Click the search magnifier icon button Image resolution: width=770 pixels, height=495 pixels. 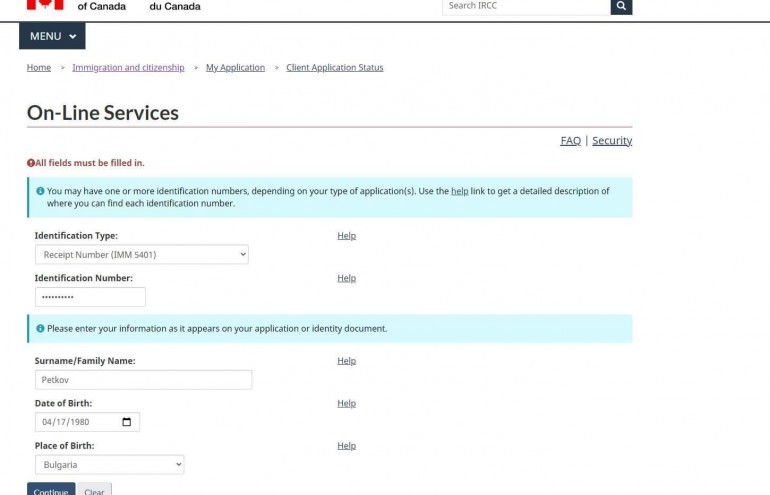[621, 6]
